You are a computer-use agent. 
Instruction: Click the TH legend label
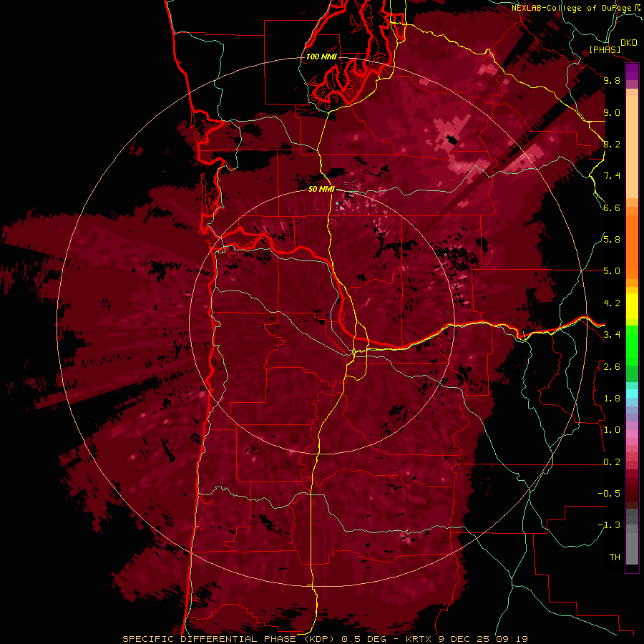(x=615, y=557)
